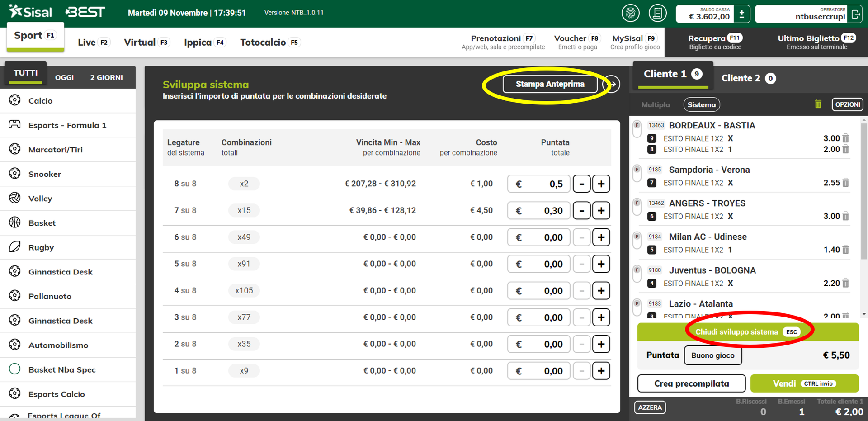Image resolution: width=868 pixels, height=421 pixels.
Task: Open the OPZIONI options menu
Action: (x=848, y=104)
